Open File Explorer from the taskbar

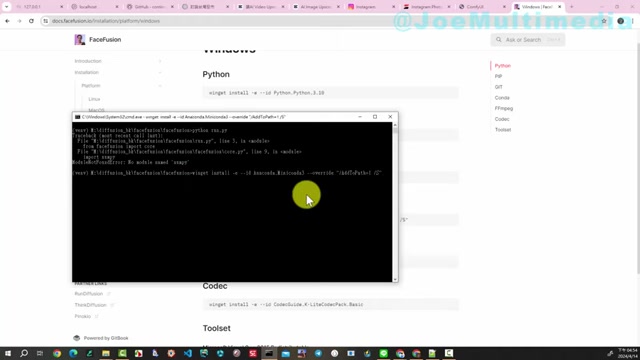coord(106,353)
